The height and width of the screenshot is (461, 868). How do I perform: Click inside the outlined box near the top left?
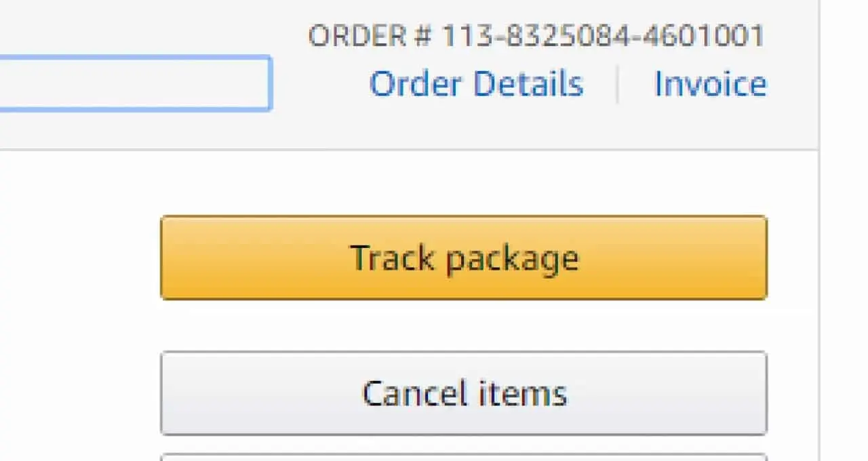[136, 81]
